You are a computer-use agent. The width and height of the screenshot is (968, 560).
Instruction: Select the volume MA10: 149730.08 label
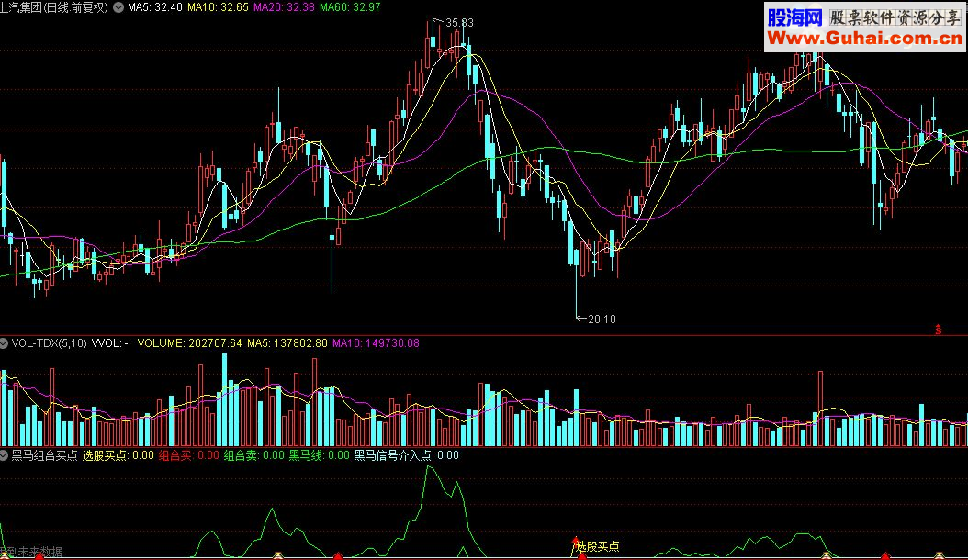pos(376,343)
